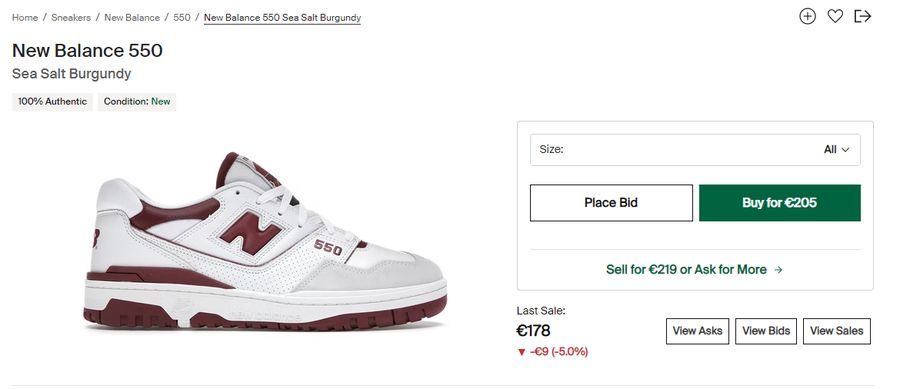
Task: Open View Bids
Action: click(766, 331)
